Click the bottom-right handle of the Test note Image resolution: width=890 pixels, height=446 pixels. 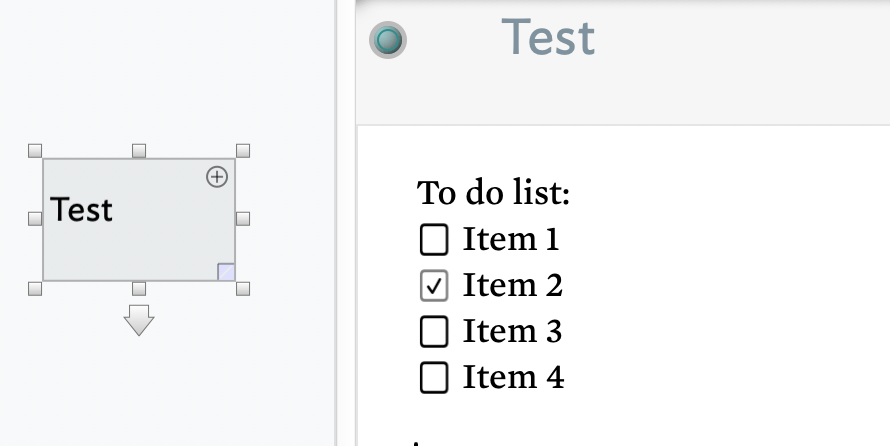click(243, 289)
